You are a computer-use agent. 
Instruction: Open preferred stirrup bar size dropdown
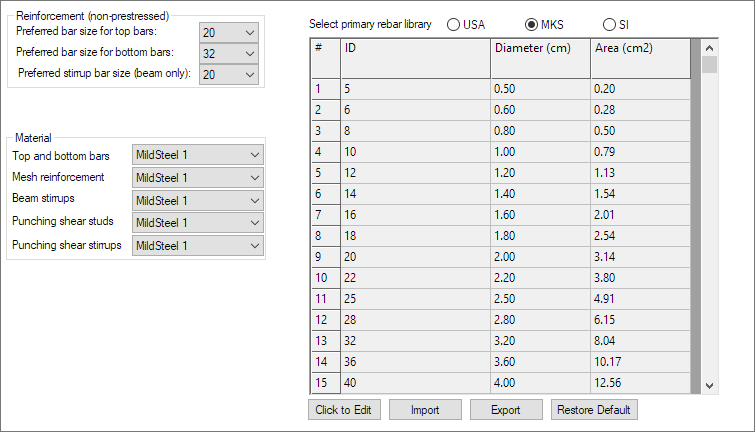[x=228, y=75]
